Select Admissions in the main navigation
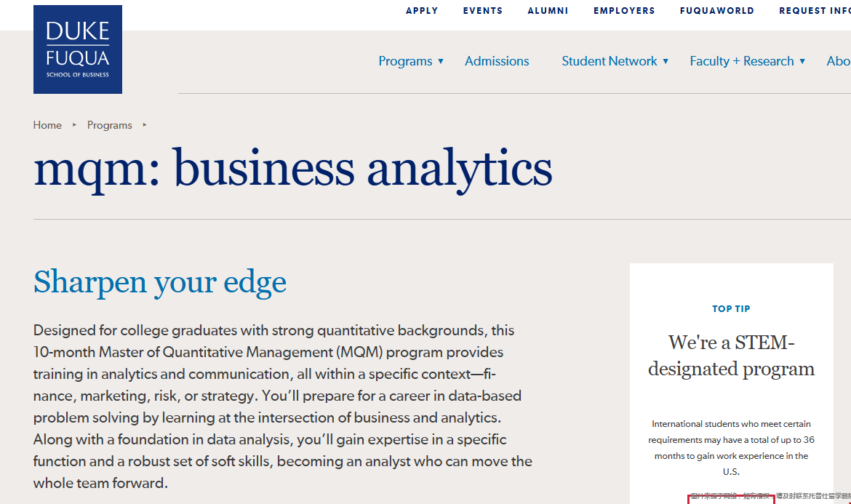Viewport: 851px width, 504px height. [x=497, y=61]
